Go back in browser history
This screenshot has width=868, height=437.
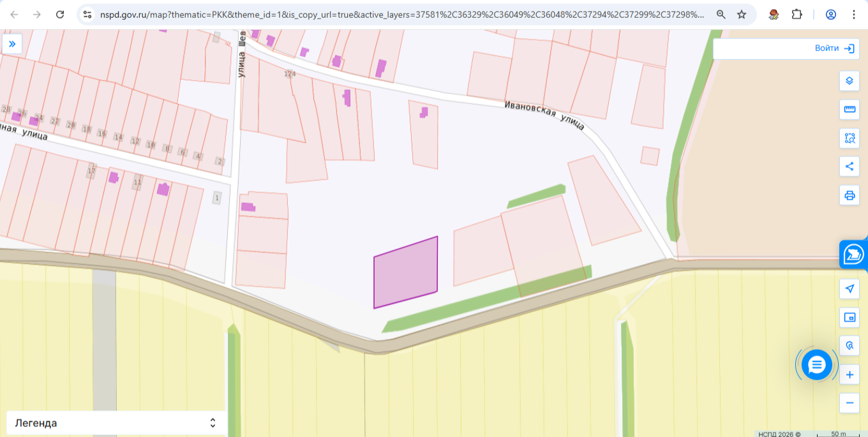coord(15,14)
